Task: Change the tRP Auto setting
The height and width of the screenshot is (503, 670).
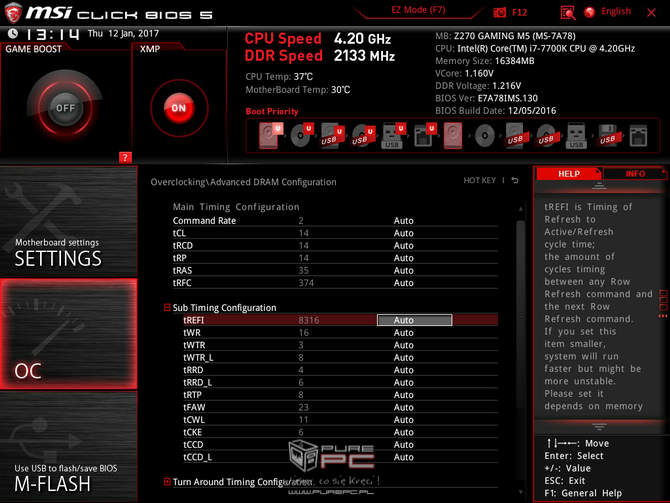Action: [403, 258]
